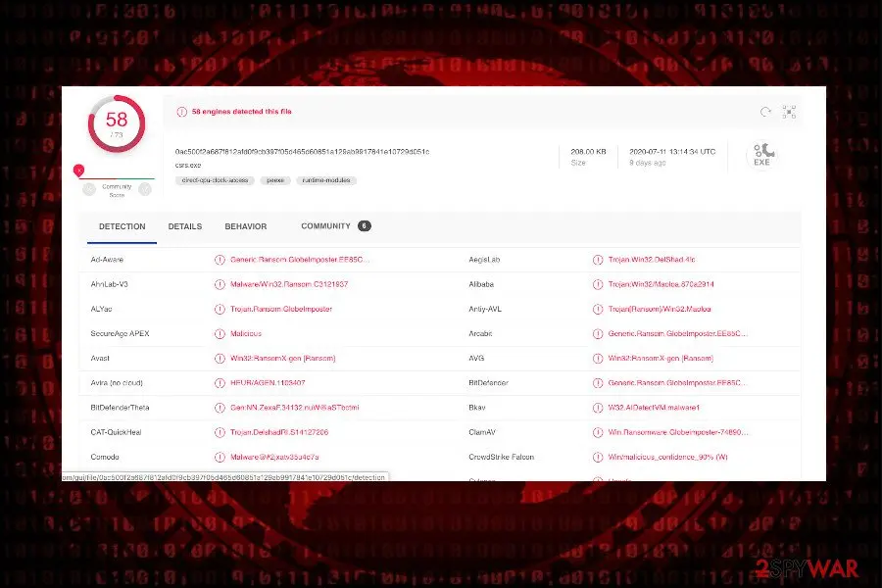Click the community count badge 6
The height and width of the screenshot is (588, 882).
coord(364,225)
